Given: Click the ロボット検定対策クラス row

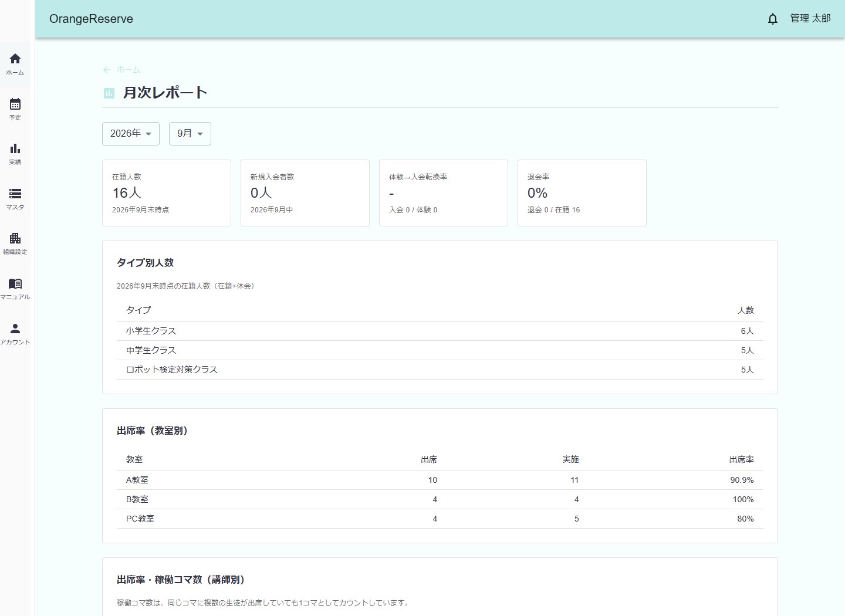Looking at the screenshot, I should (440, 370).
